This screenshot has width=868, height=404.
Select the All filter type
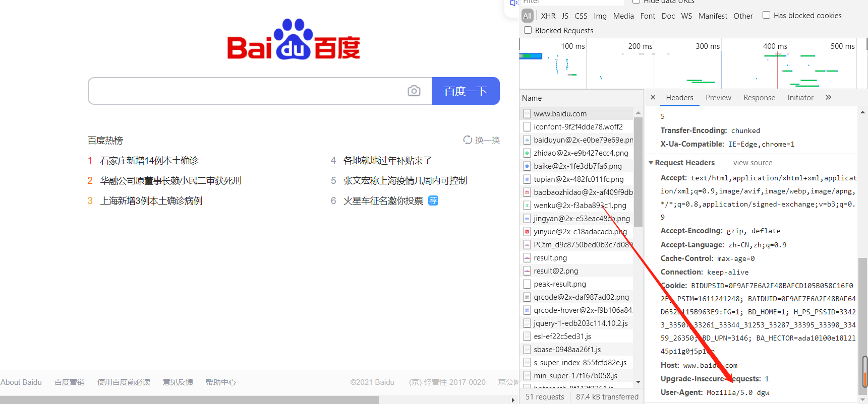point(527,16)
